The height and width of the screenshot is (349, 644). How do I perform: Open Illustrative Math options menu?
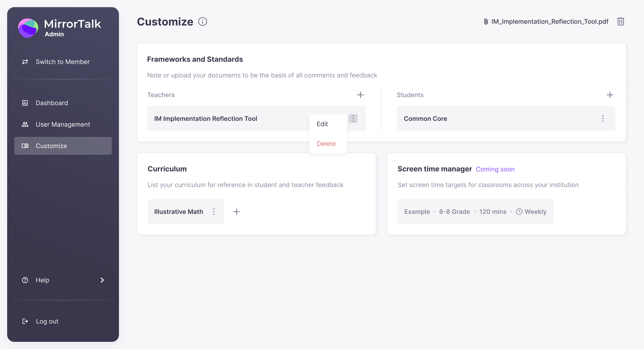[214, 212]
